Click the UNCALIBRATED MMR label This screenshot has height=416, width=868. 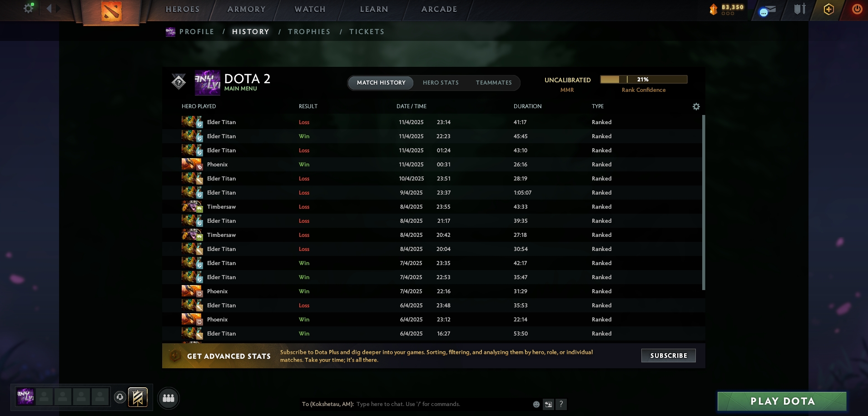coord(568,85)
